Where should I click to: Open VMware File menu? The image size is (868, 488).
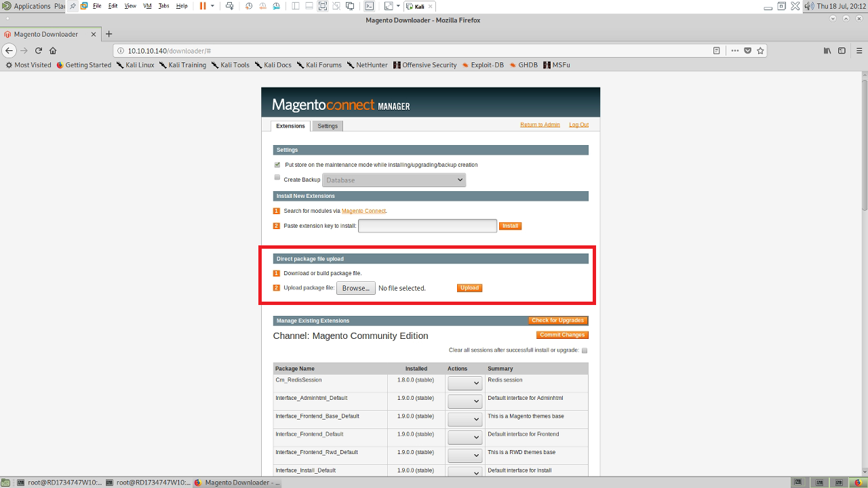(x=97, y=5)
